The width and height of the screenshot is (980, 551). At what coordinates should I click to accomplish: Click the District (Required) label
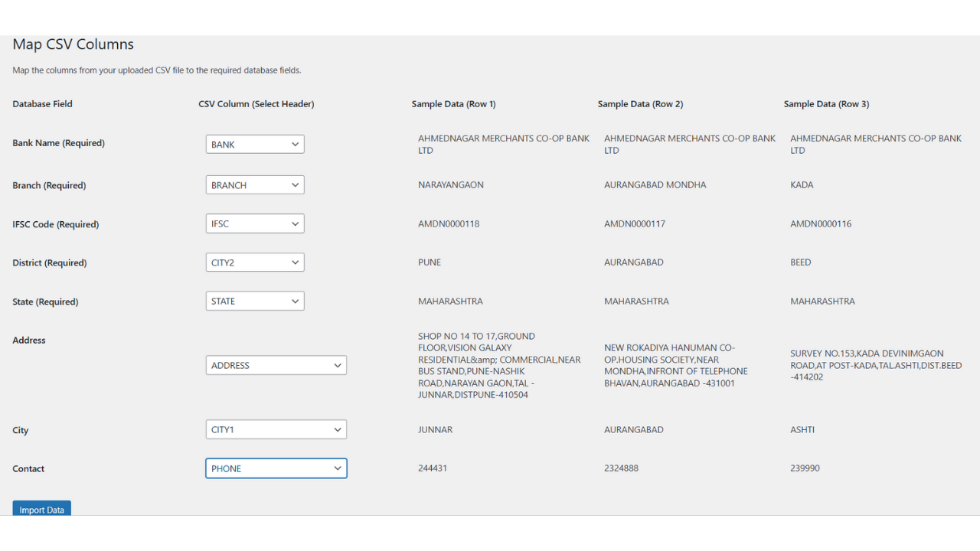click(50, 262)
